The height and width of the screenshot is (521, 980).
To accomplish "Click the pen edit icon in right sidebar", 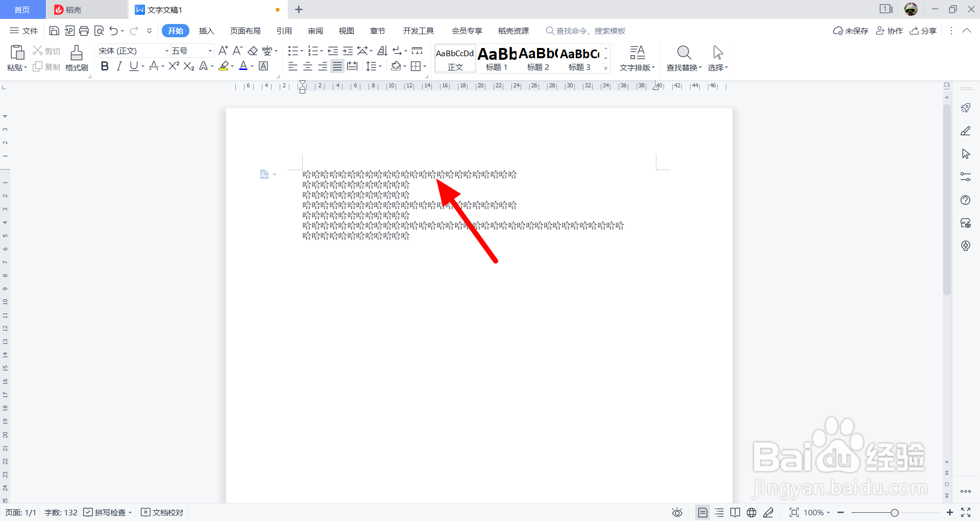I will pyautogui.click(x=966, y=131).
